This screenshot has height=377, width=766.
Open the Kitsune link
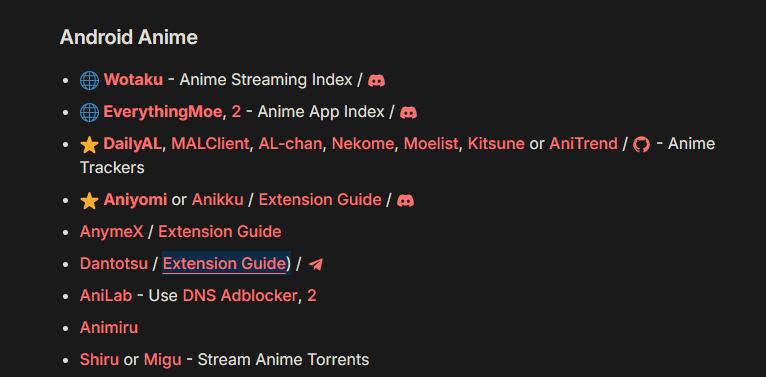coord(496,144)
